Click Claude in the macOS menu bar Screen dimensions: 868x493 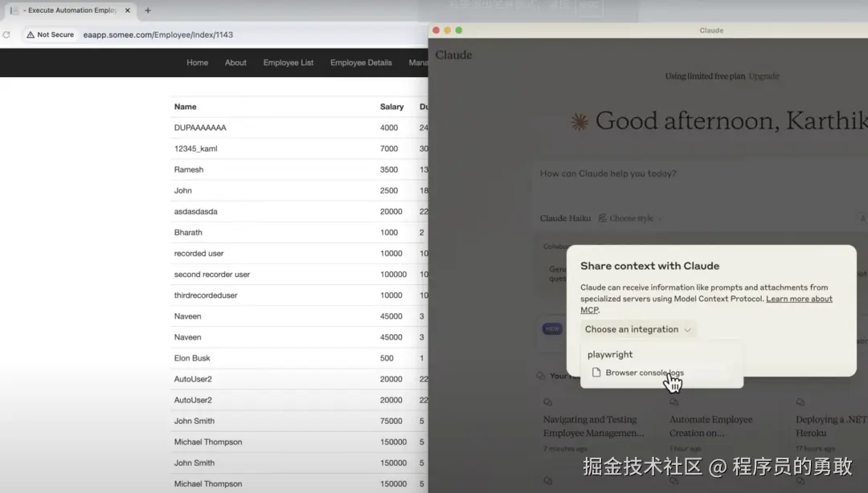coord(453,55)
